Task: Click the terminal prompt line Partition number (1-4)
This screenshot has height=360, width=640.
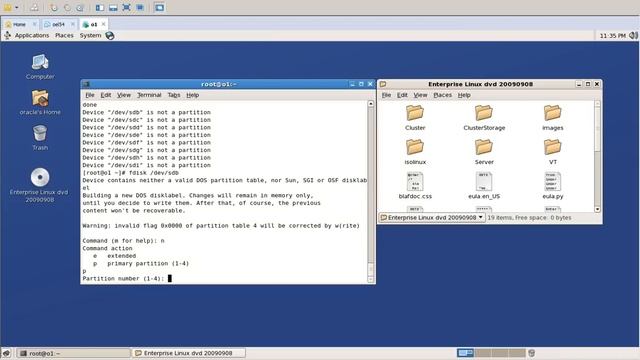Action: coord(123,278)
